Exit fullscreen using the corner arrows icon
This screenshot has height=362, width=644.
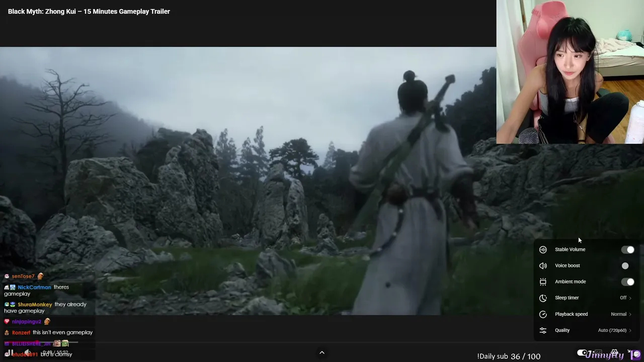point(630,352)
